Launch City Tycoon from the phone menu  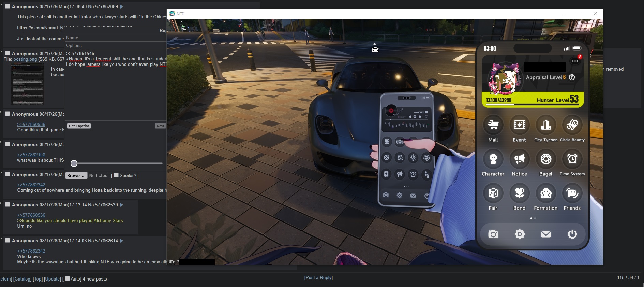click(546, 125)
